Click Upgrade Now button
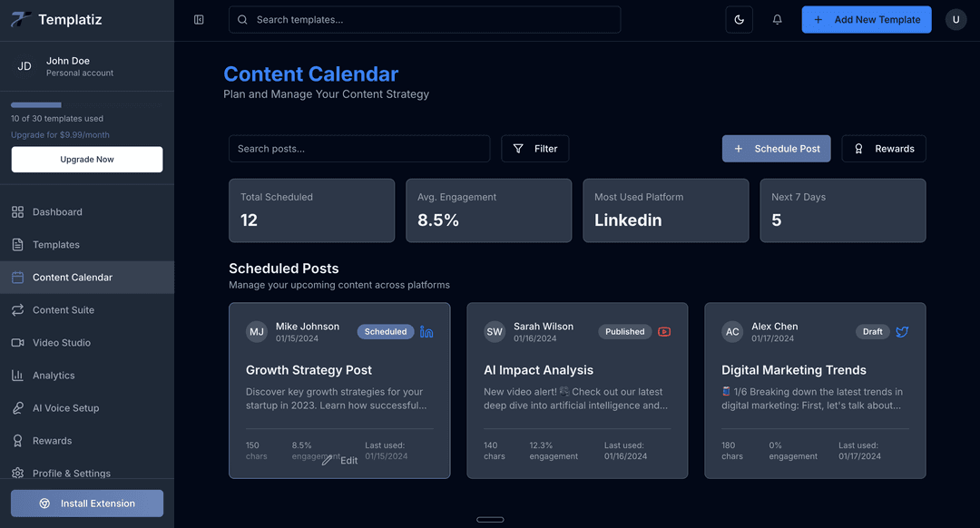The image size is (980, 528). tap(87, 160)
